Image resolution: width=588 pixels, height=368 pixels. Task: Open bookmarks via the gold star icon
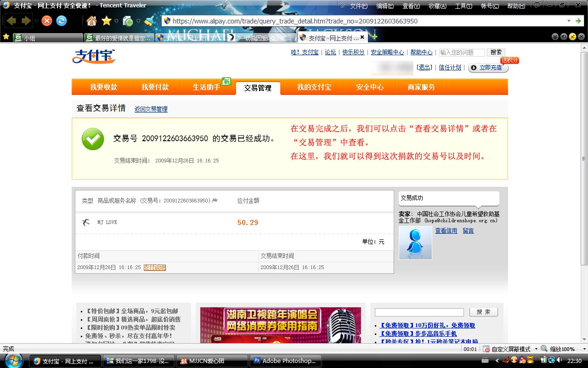pos(107,21)
